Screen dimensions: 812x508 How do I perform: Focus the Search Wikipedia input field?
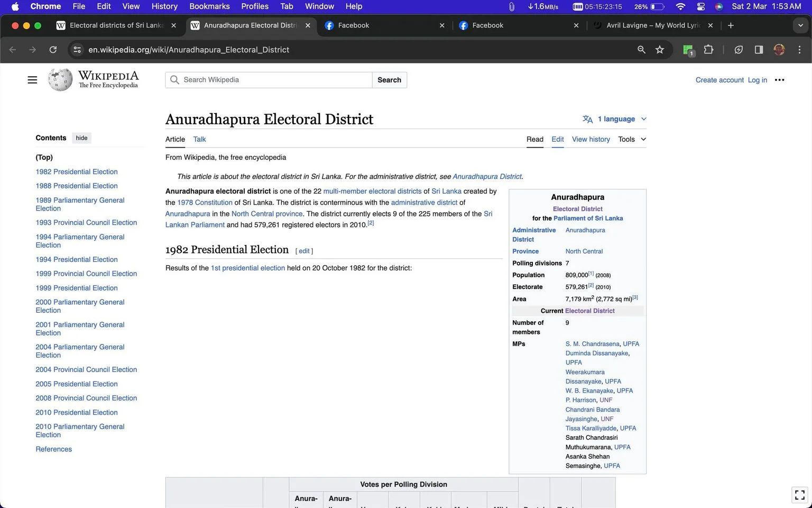click(269, 80)
